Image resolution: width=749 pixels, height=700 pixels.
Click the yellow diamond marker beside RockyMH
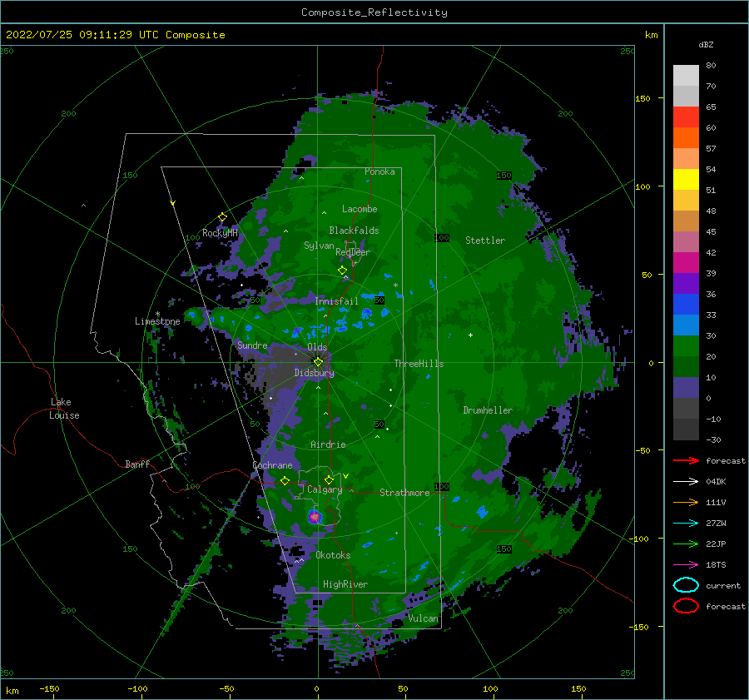click(222, 217)
